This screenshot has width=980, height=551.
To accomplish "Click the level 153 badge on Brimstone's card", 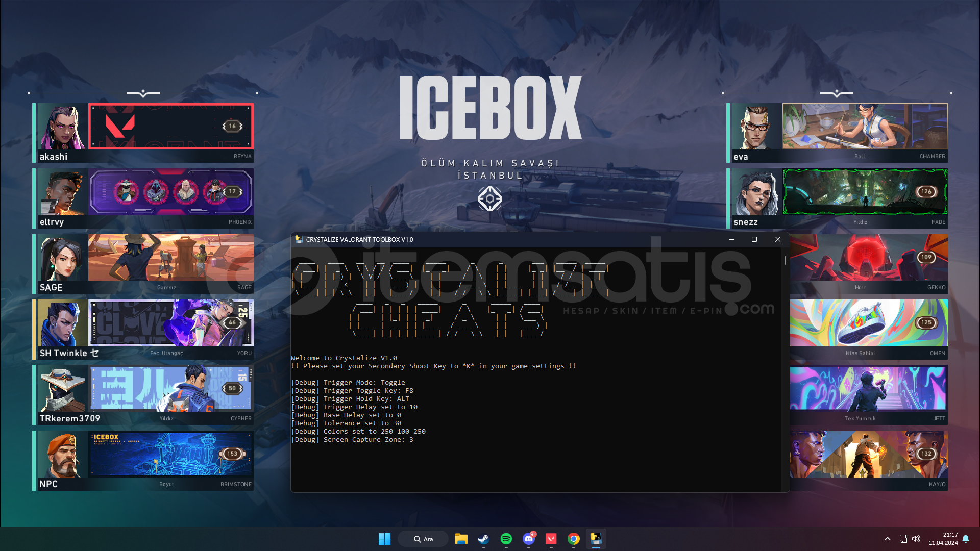I will 232,454.
